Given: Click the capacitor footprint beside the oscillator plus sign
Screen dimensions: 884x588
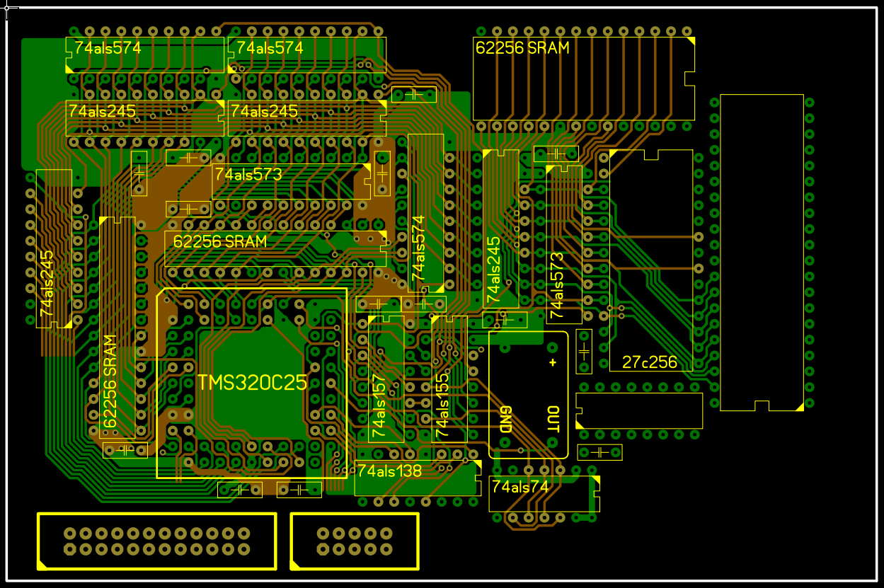Looking at the screenshot, I should (584, 351).
